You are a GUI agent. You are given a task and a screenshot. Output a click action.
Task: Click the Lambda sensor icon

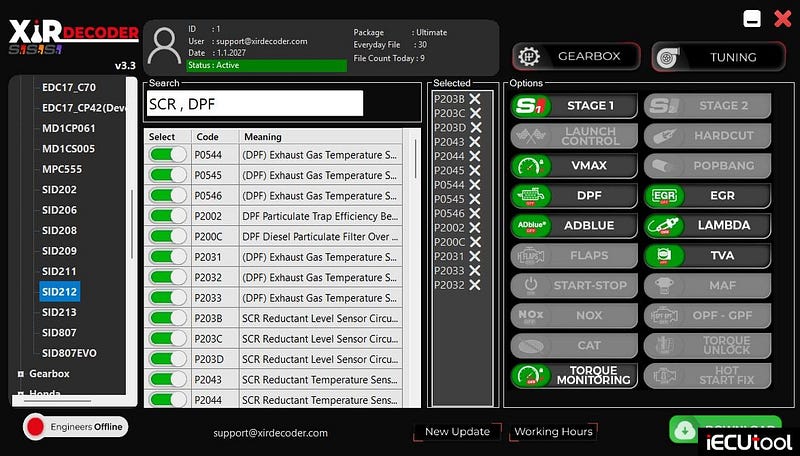(663, 226)
